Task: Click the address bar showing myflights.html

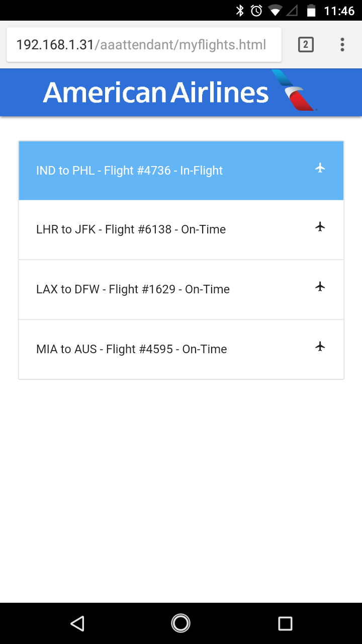Action: tap(143, 44)
